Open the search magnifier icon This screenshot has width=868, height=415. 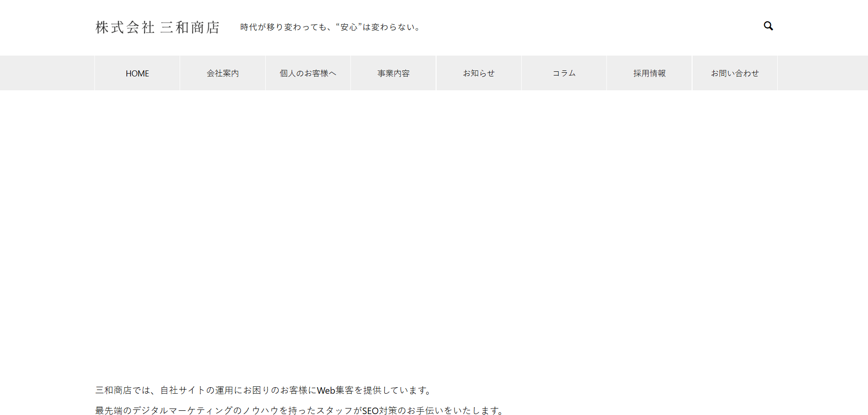click(768, 26)
